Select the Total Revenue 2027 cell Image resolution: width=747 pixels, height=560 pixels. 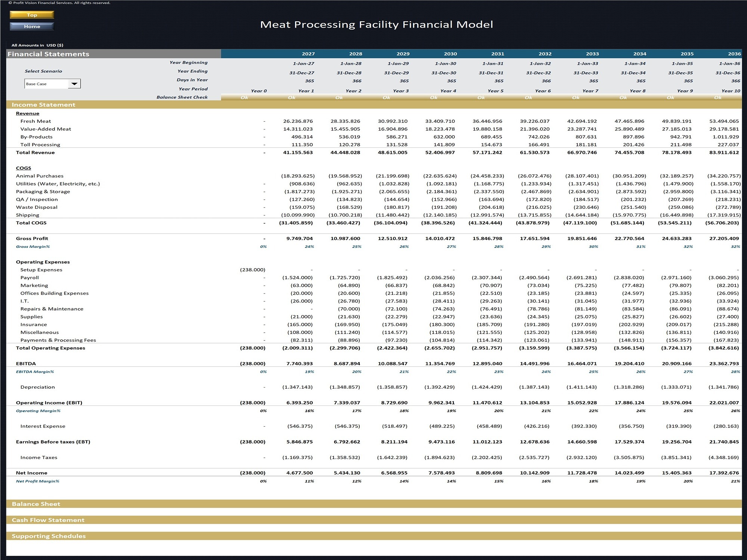[298, 152]
